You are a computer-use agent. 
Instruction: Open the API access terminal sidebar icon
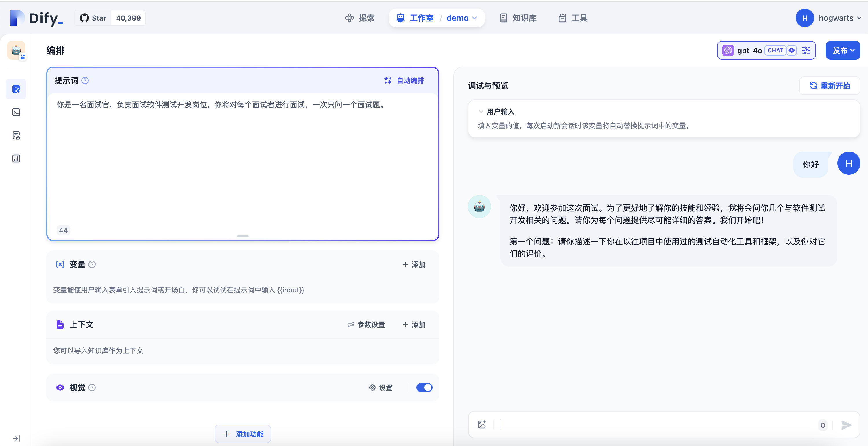click(x=16, y=112)
